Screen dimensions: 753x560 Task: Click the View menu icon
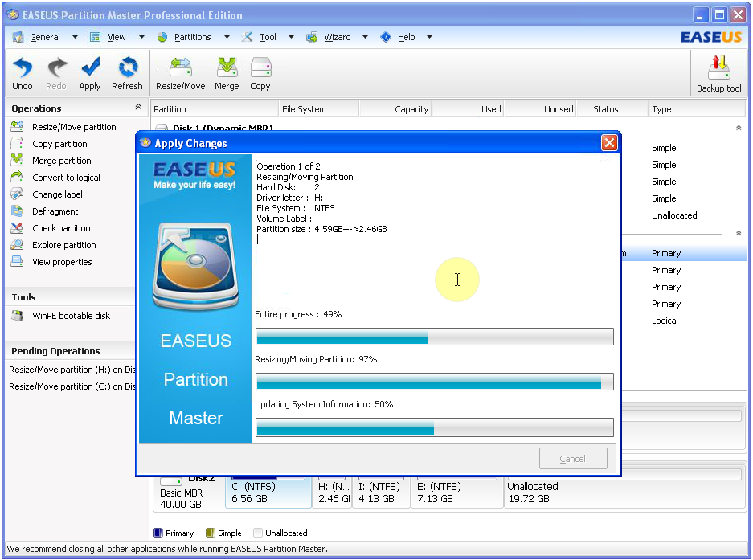click(x=96, y=37)
